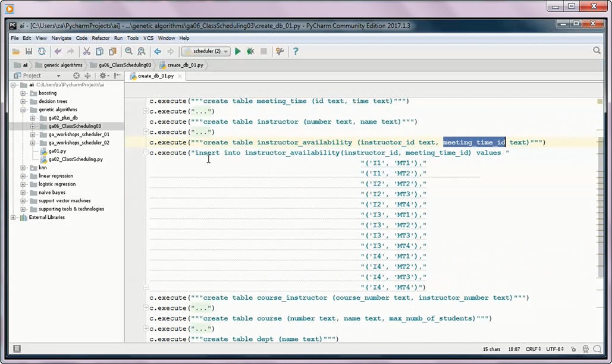The width and height of the screenshot is (612, 364).
Task: Close the create_db_01.py tab
Action: pos(180,76)
